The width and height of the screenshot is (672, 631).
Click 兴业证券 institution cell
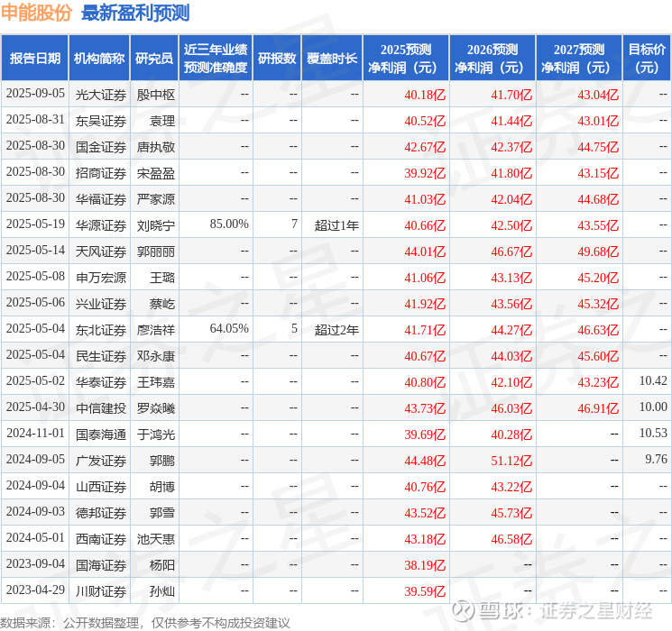(x=101, y=304)
